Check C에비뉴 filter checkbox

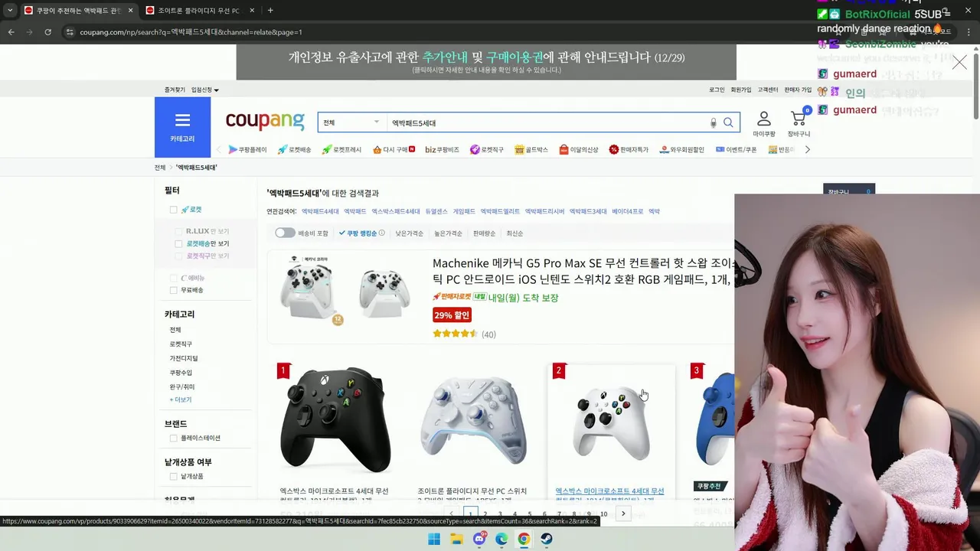coord(174,278)
